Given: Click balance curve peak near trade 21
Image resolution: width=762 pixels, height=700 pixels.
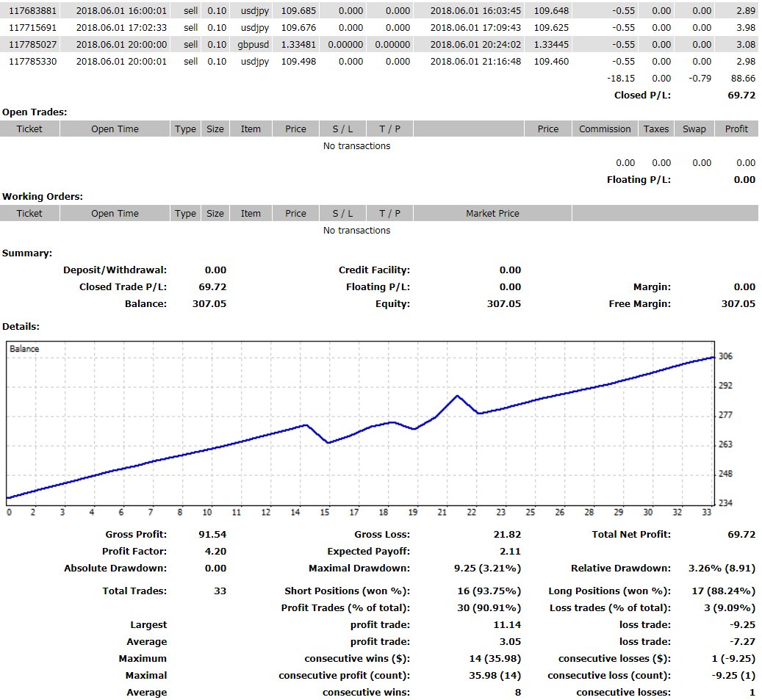Looking at the screenshot, I should (x=457, y=396).
